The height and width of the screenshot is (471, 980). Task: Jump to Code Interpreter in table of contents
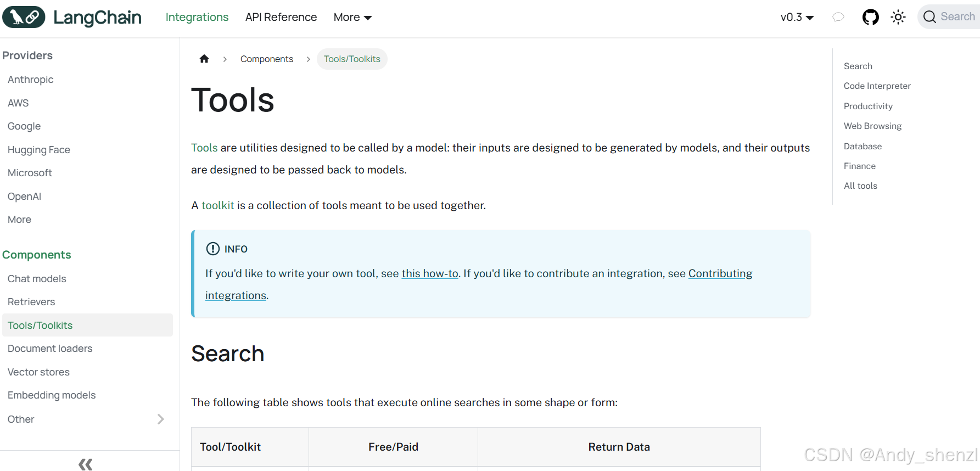[877, 86]
